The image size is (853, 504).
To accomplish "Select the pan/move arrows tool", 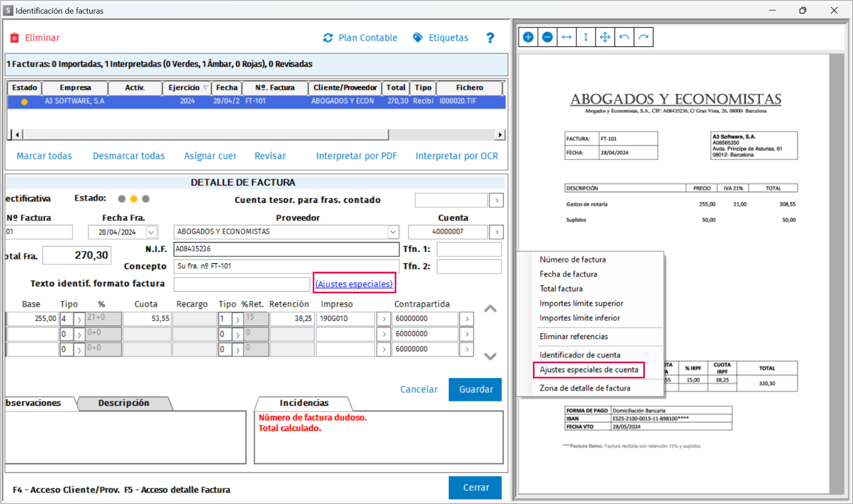I will click(x=605, y=37).
